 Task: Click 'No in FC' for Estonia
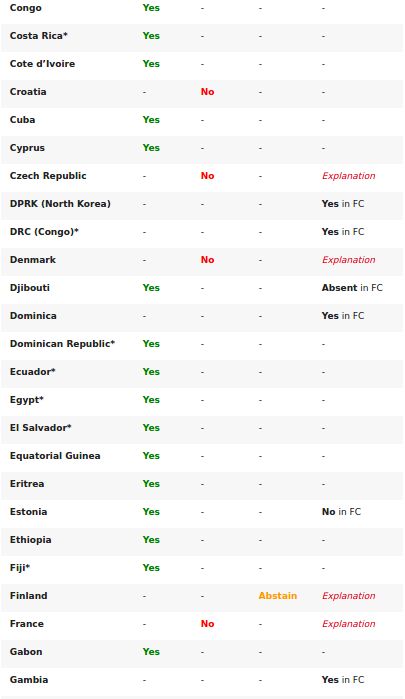pyautogui.click(x=341, y=512)
